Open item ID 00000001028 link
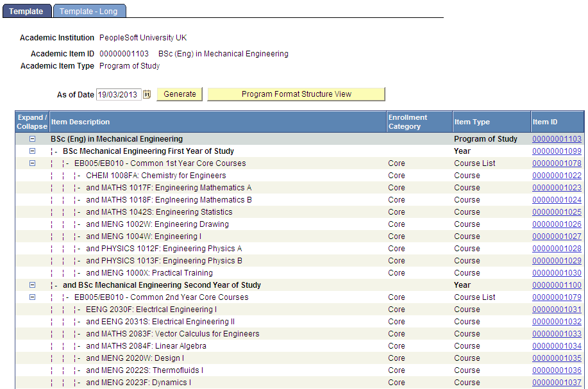Viewport: 588px width, 389px height. tap(557, 249)
